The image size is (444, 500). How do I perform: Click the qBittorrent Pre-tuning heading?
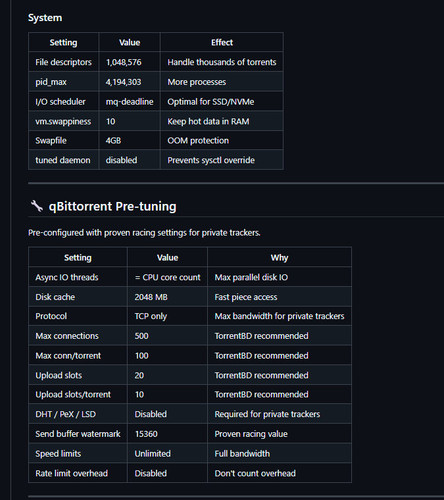pos(112,206)
